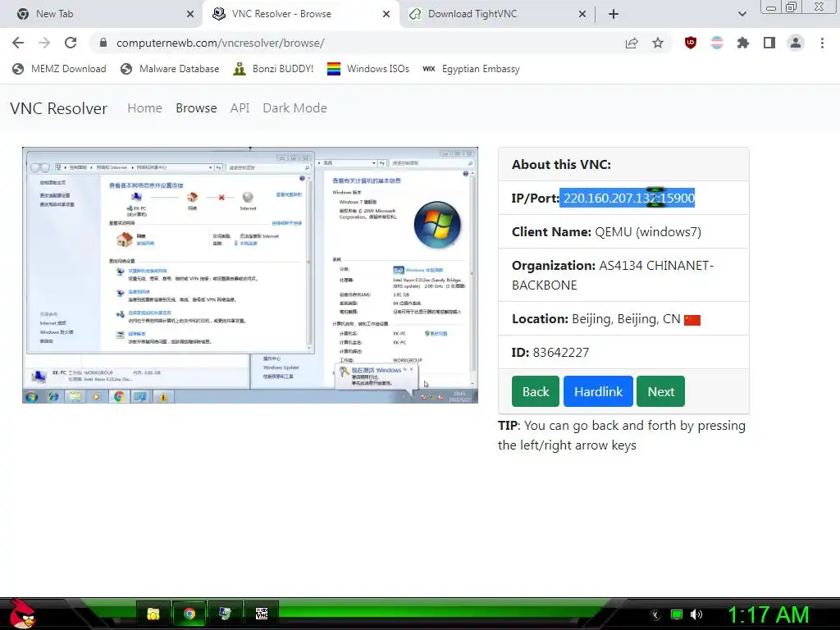Click the green Back button

click(536, 391)
